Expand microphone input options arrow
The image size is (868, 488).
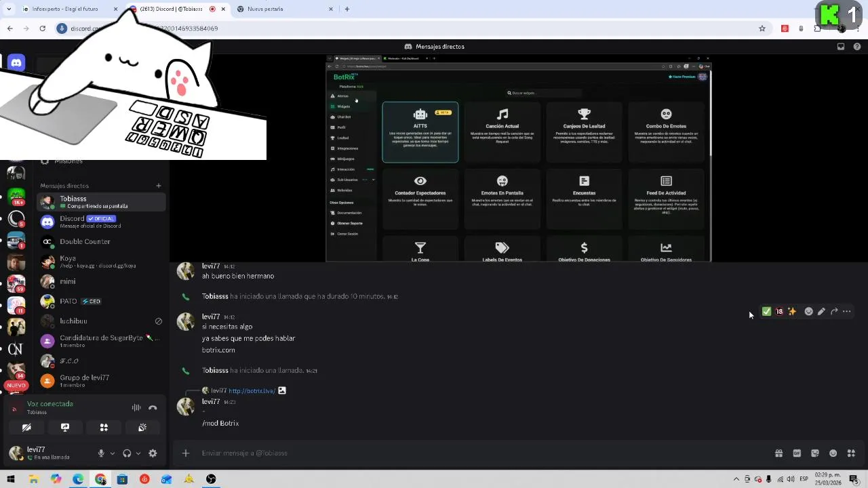click(112, 453)
